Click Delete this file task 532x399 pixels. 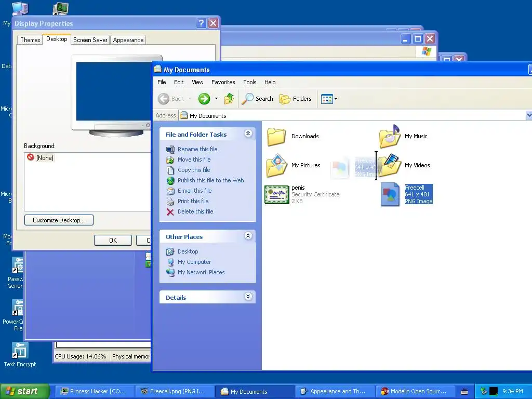coord(195,211)
